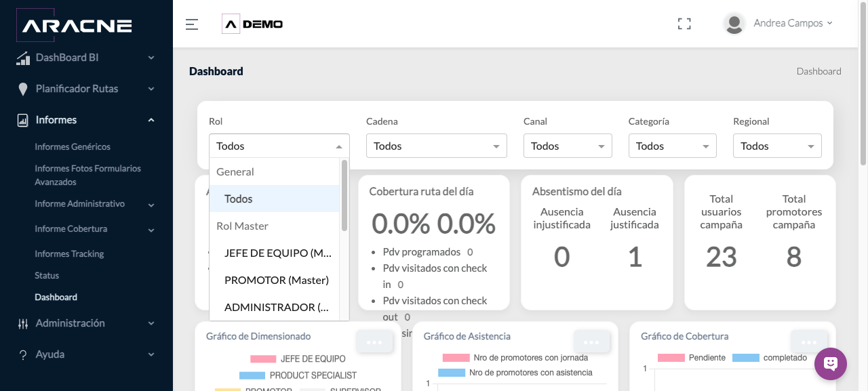Toggle completado legend swatch
This screenshot has height=391, width=868.
point(745,358)
